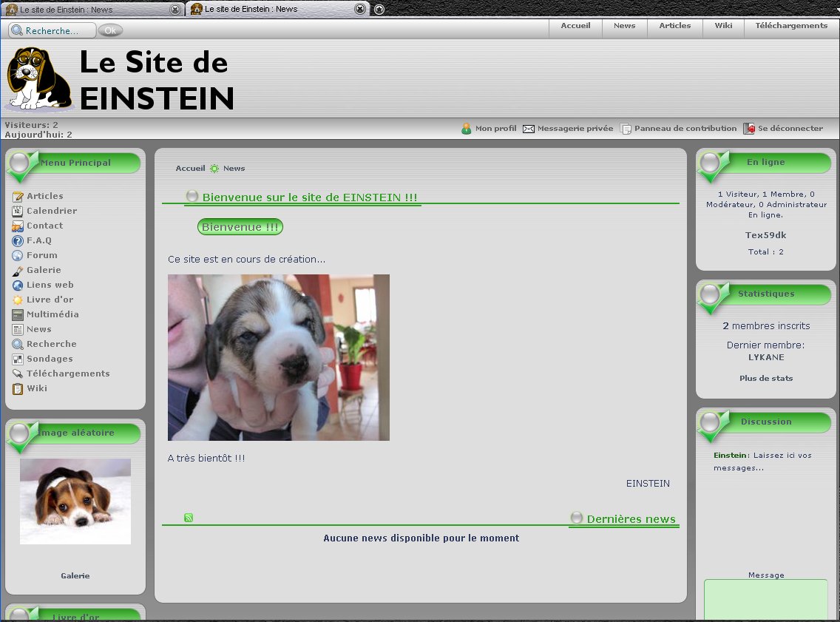The image size is (840, 622).
Task: Click the EINSTEIN signature text
Action: [x=648, y=484]
